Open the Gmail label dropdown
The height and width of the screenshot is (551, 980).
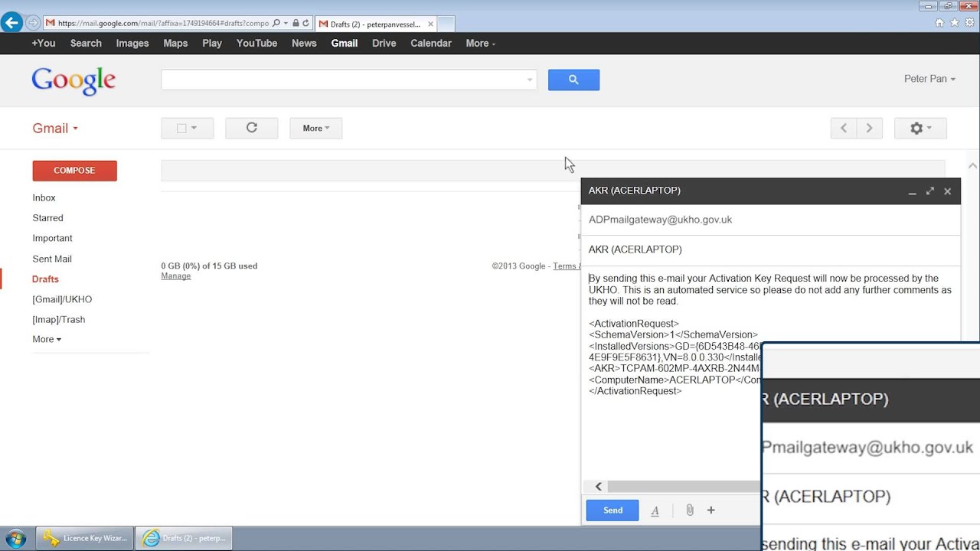pyautogui.click(x=55, y=129)
